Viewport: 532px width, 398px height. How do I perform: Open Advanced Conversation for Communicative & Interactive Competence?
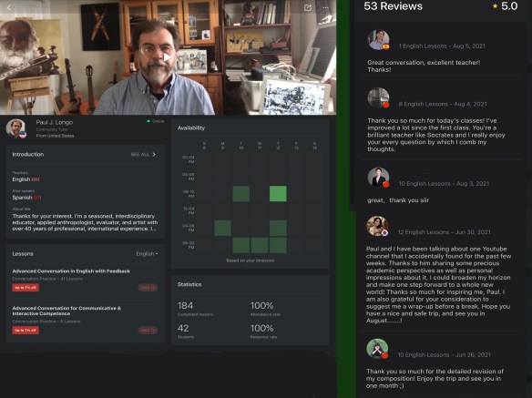coord(66,311)
